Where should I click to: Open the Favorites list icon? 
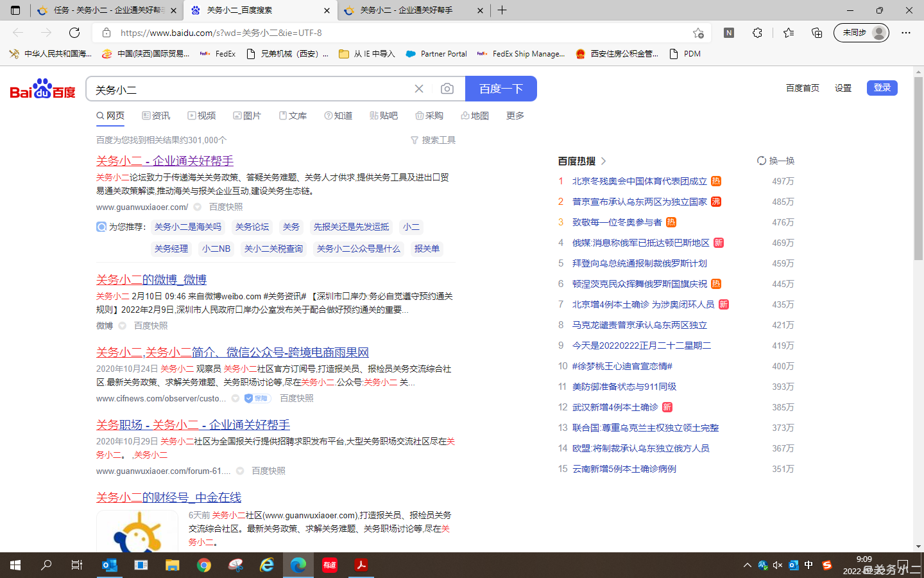click(789, 33)
